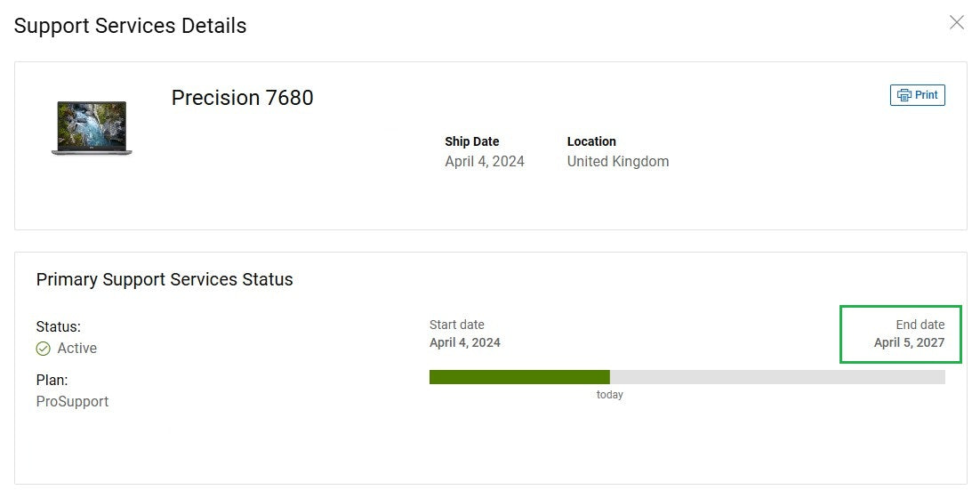Click the United Kingdom location text
Viewport: 980px width, 490px height.
point(618,161)
